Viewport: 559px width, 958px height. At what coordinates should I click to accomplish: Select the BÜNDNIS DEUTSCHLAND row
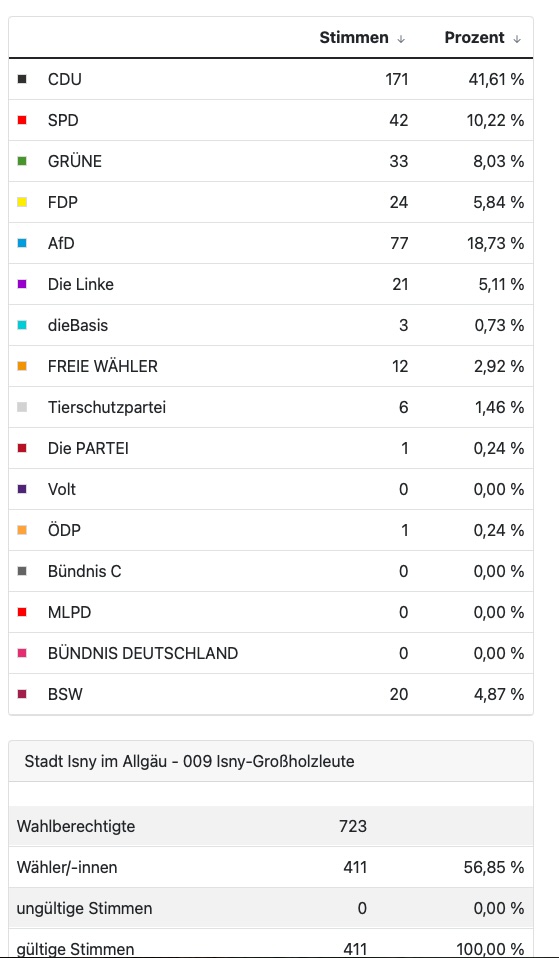(x=271, y=653)
